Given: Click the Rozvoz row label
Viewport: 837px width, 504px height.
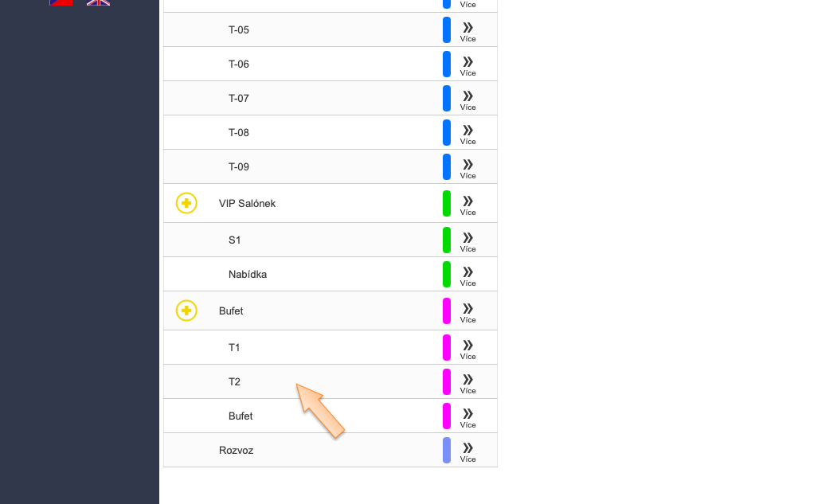Looking at the screenshot, I should [236, 450].
